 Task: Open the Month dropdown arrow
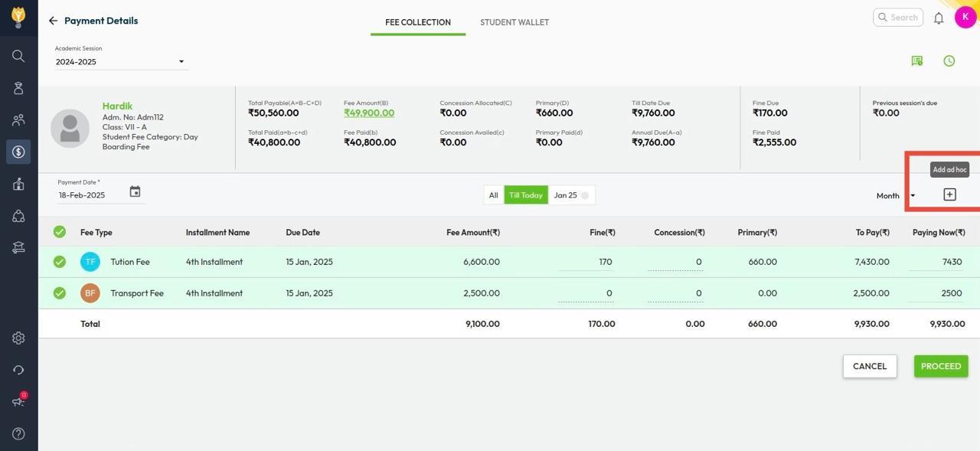913,196
